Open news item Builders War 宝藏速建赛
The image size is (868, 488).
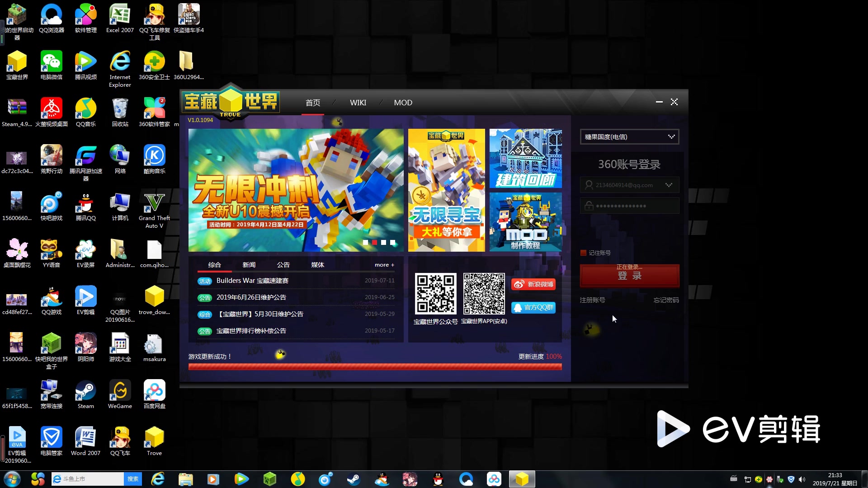tap(252, 281)
